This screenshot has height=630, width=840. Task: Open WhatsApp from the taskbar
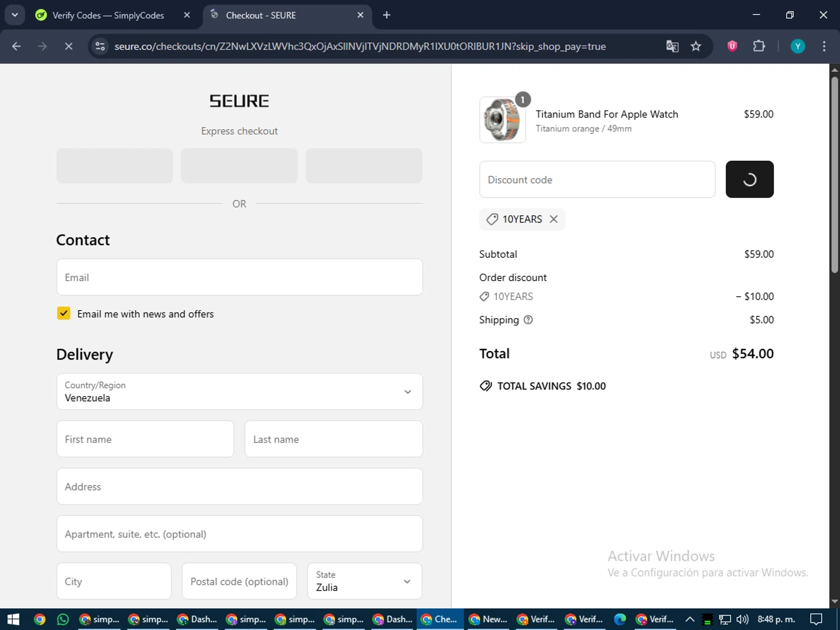[63, 619]
